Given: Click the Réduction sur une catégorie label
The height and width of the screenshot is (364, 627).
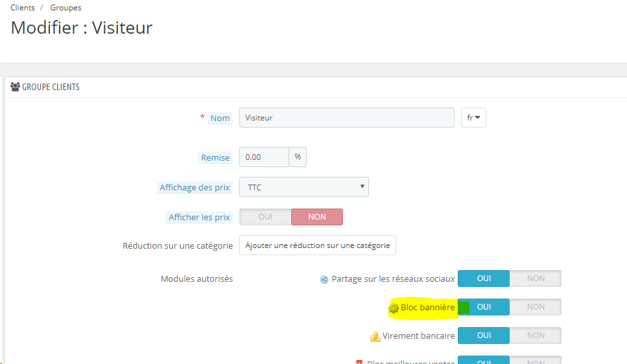Looking at the screenshot, I should point(178,245).
